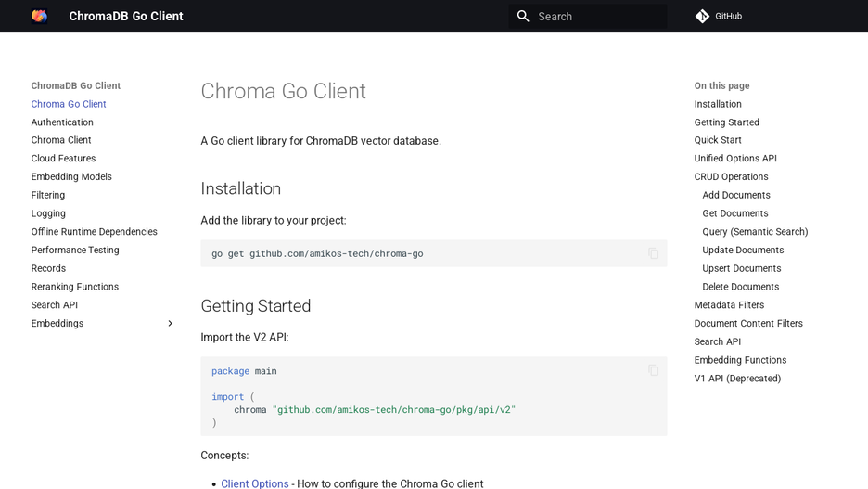Viewport: 868px width, 489px height.
Task: Jump to Getting Started in page contents
Action: (x=726, y=122)
